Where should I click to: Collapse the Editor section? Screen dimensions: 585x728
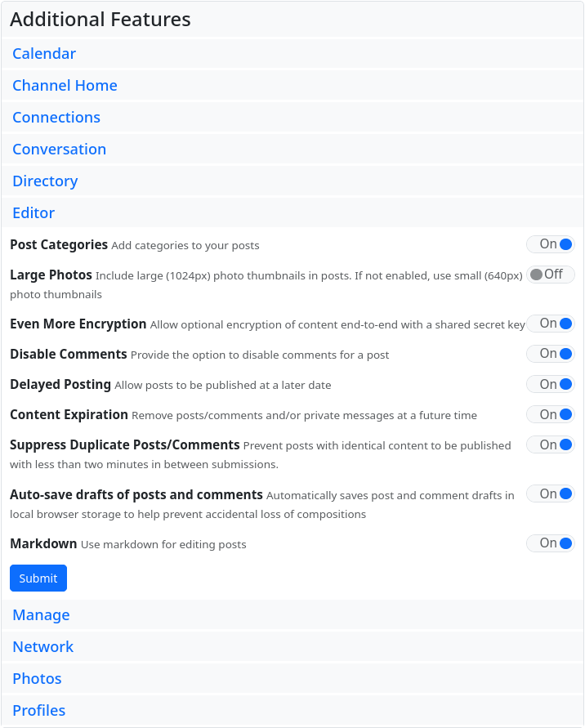pyautogui.click(x=33, y=213)
